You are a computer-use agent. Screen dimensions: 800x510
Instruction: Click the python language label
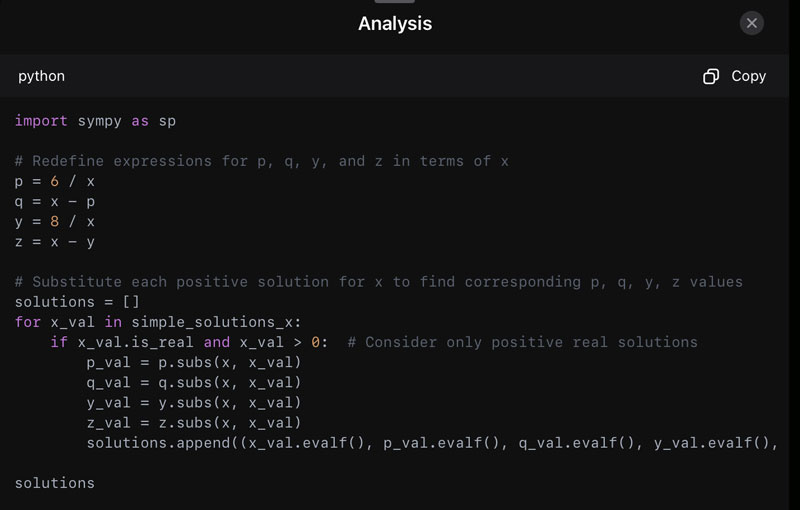(41, 76)
